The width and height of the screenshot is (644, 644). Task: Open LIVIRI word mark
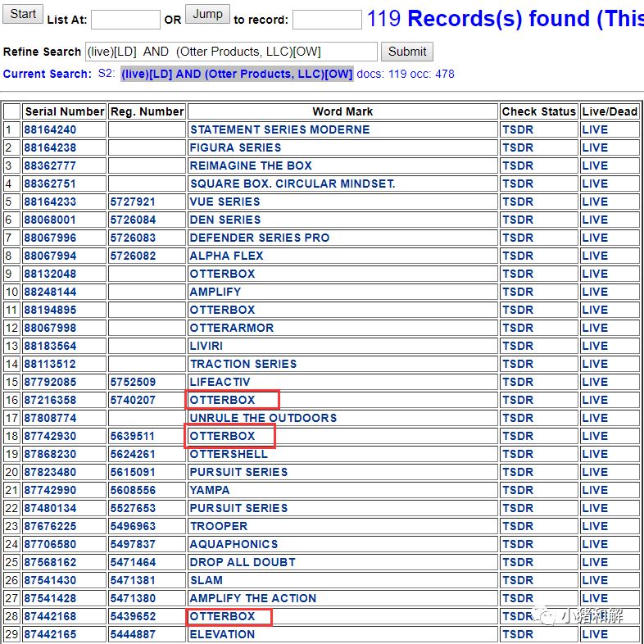coord(206,347)
